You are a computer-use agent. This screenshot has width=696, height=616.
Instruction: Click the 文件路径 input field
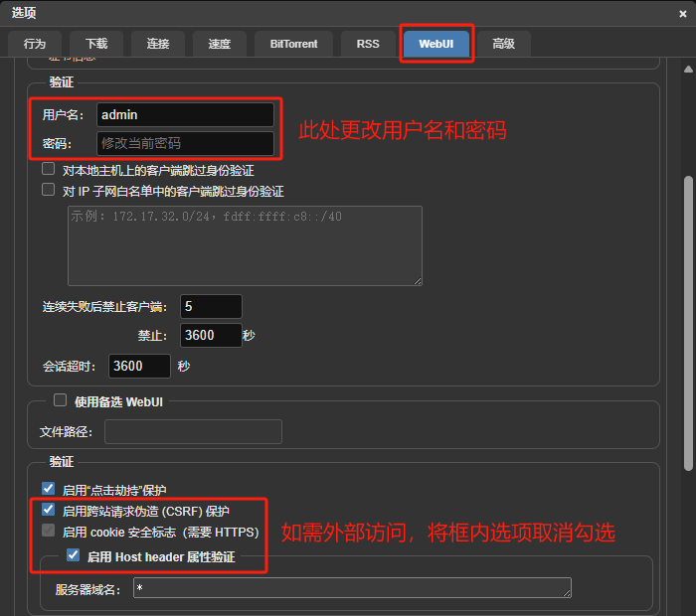coord(193,431)
